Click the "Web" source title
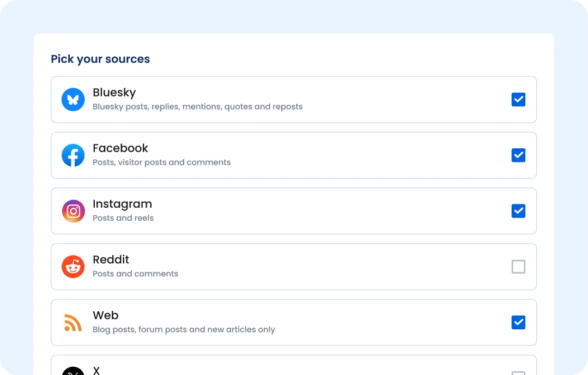 105,315
